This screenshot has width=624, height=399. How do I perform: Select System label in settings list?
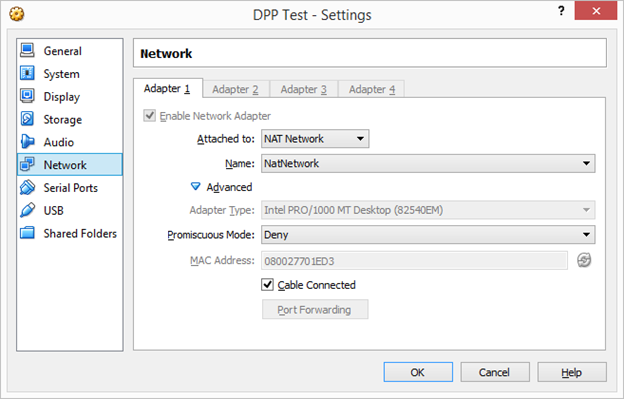click(61, 74)
